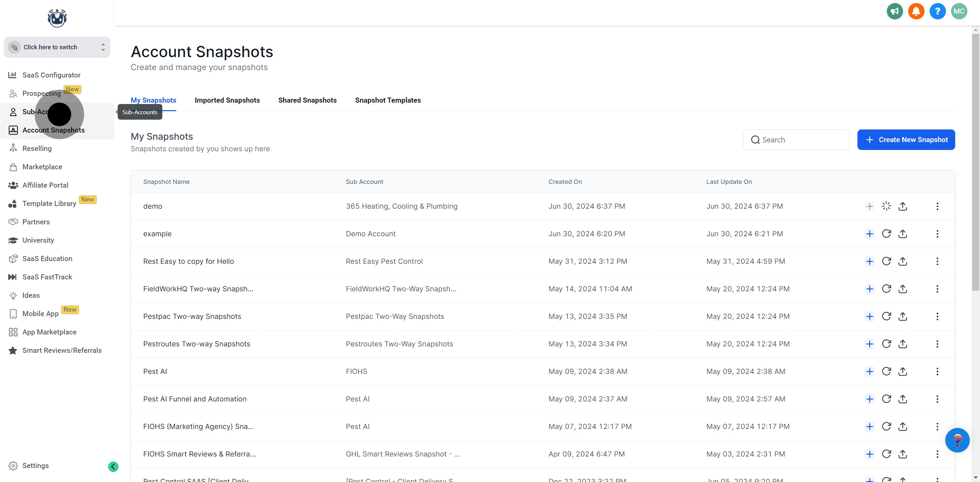
Task: Open the MC profile avatar menu
Action: click(x=959, y=12)
